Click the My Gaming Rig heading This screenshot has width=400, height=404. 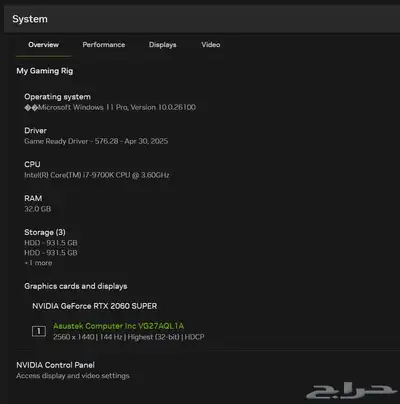45,71
